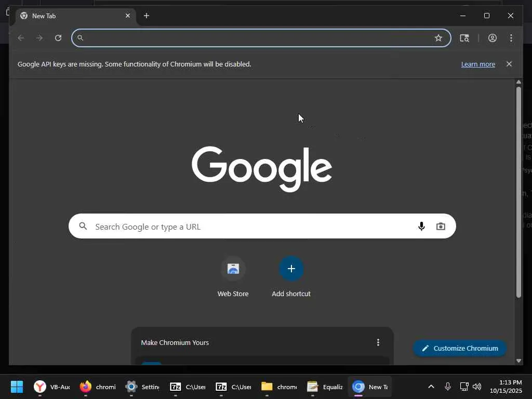Screen dimensions: 532x399
Task: Click the tray microphone icon
Action: point(448,387)
